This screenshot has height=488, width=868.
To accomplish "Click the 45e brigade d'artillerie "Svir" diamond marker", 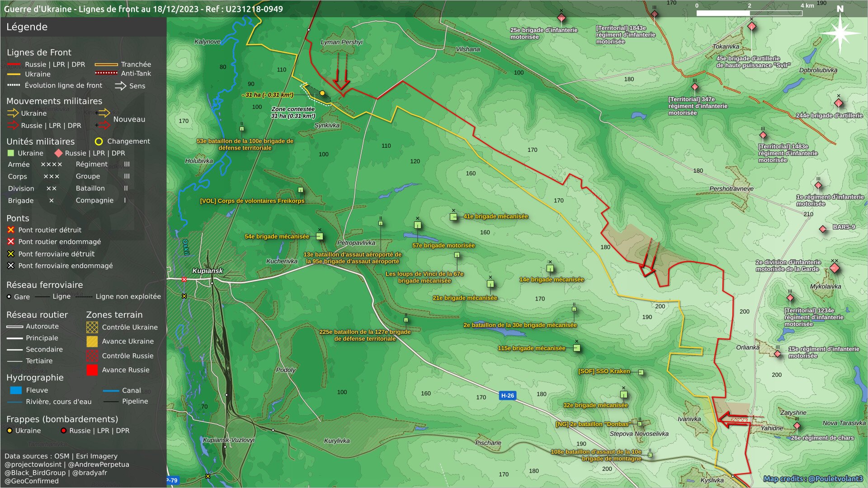I will [752, 27].
